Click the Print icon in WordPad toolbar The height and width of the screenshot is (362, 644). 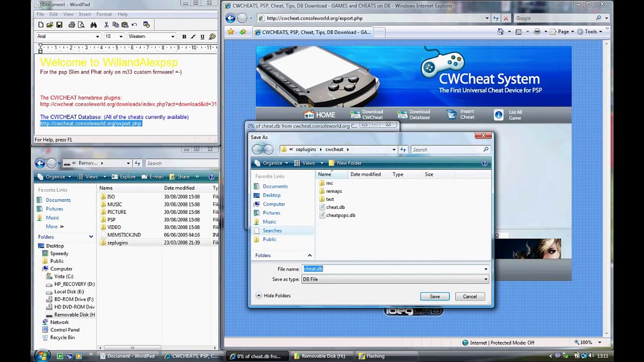pyautogui.click(x=71, y=25)
